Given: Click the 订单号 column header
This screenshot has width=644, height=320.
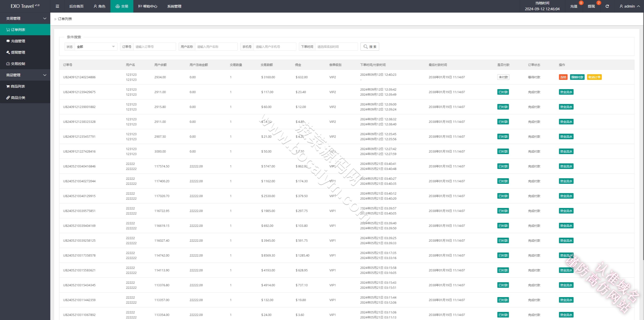Looking at the screenshot, I should tap(67, 65).
